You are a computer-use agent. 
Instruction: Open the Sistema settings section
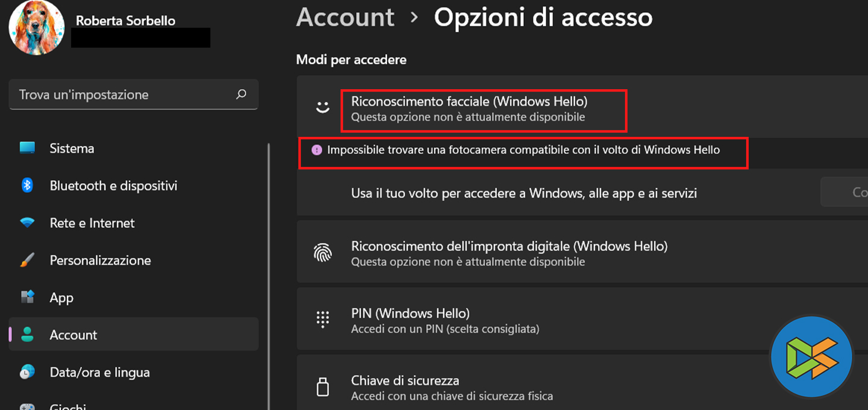point(72,148)
